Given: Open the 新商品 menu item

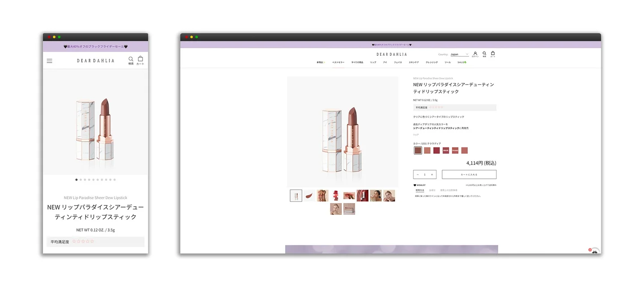Looking at the screenshot, I should pyautogui.click(x=320, y=62).
